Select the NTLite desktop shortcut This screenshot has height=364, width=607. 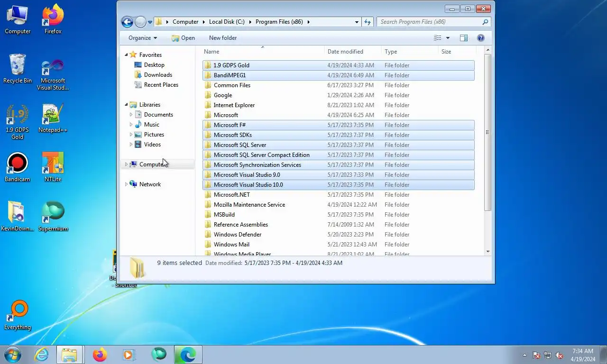53,167
